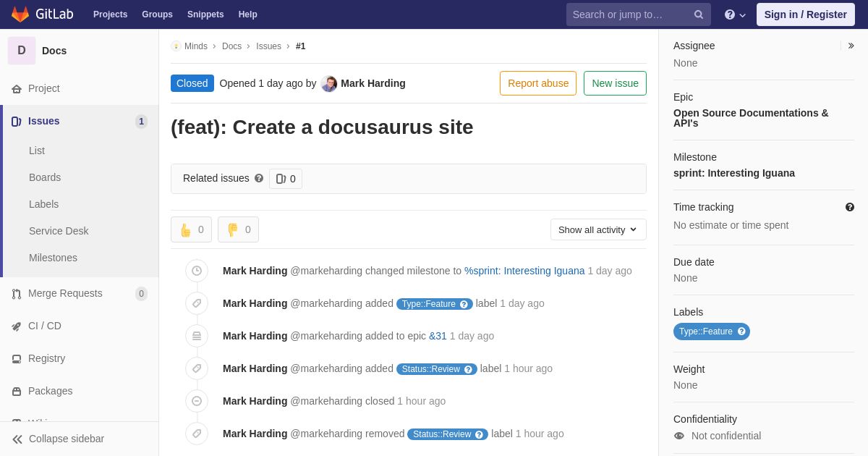This screenshot has height=456, width=868.
Task: Click the Type::Feature label in sidebar
Action: (x=706, y=332)
